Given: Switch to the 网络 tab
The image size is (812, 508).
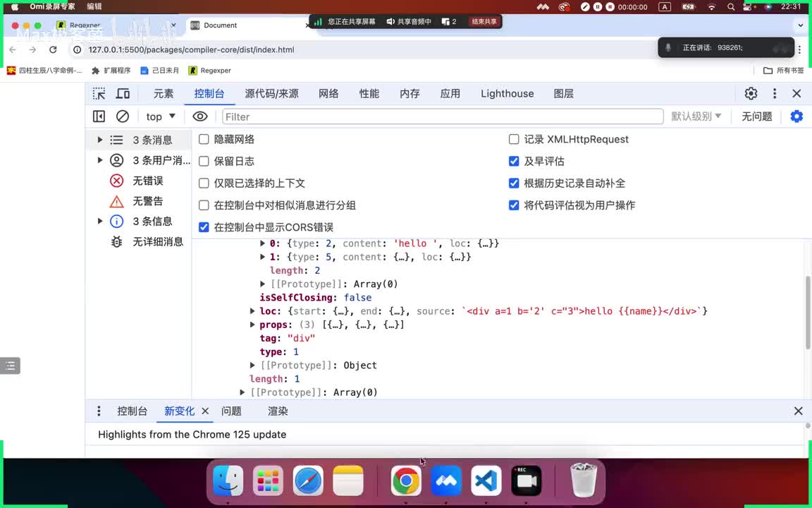Looking at the screenshot, I should pyautogui.click(x=328, y=94).
